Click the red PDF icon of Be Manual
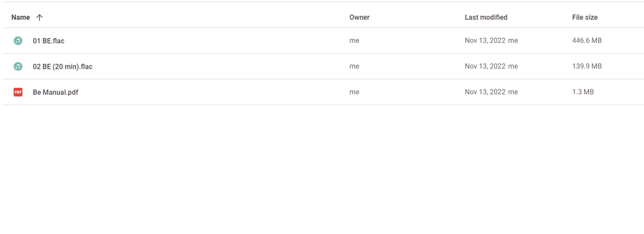The width and height of the screenshot is (644, 234). (x=18, y=92)
